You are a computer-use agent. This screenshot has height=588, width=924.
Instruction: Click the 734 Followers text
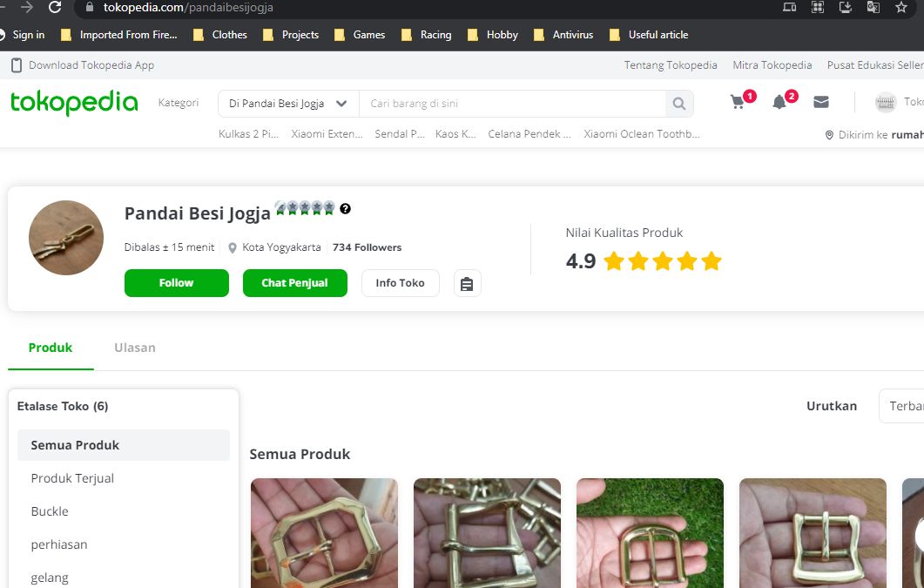tap(367, 247)
